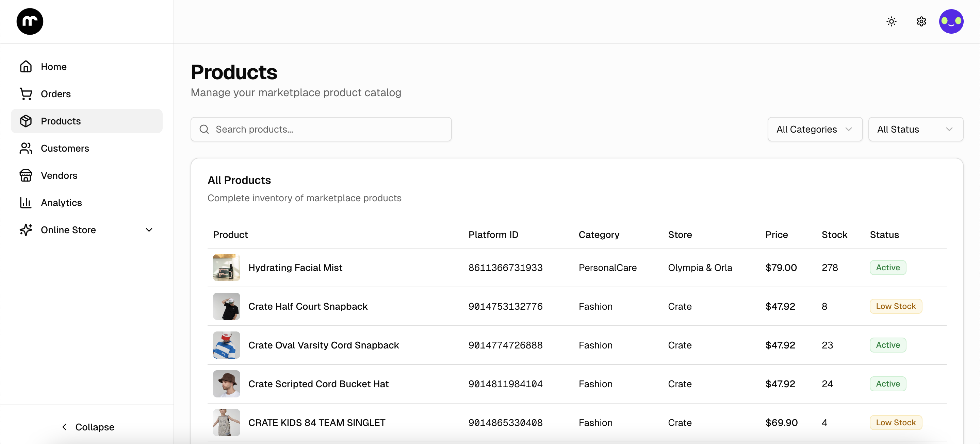Click the Products box icon in sidebar
Viewport: 980px width, 444px height.
26,121
